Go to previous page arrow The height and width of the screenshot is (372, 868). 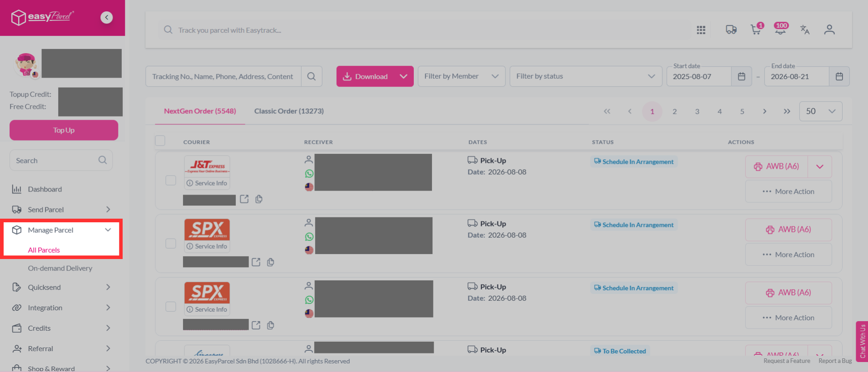pyautogui.click(x=630, y=111)
